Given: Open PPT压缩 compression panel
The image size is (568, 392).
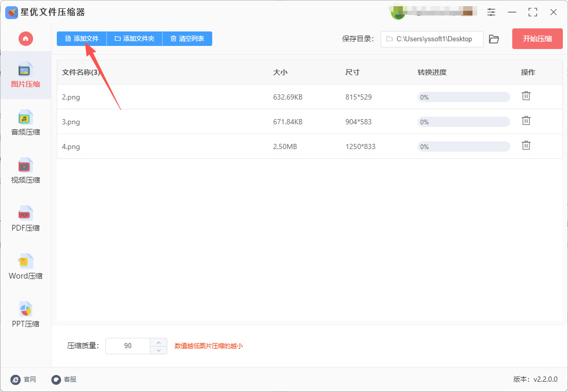Looking at the screenshot, I should (25, 314).
